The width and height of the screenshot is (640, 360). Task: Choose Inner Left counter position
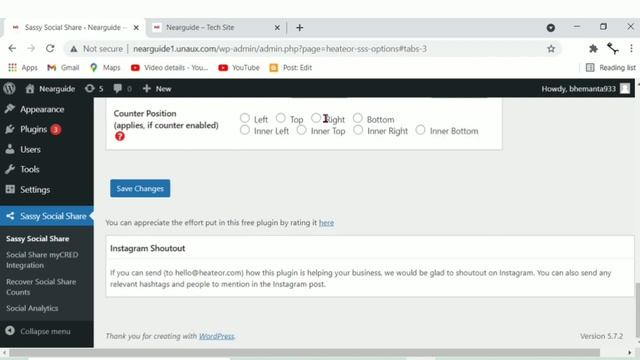click(244, 130)
